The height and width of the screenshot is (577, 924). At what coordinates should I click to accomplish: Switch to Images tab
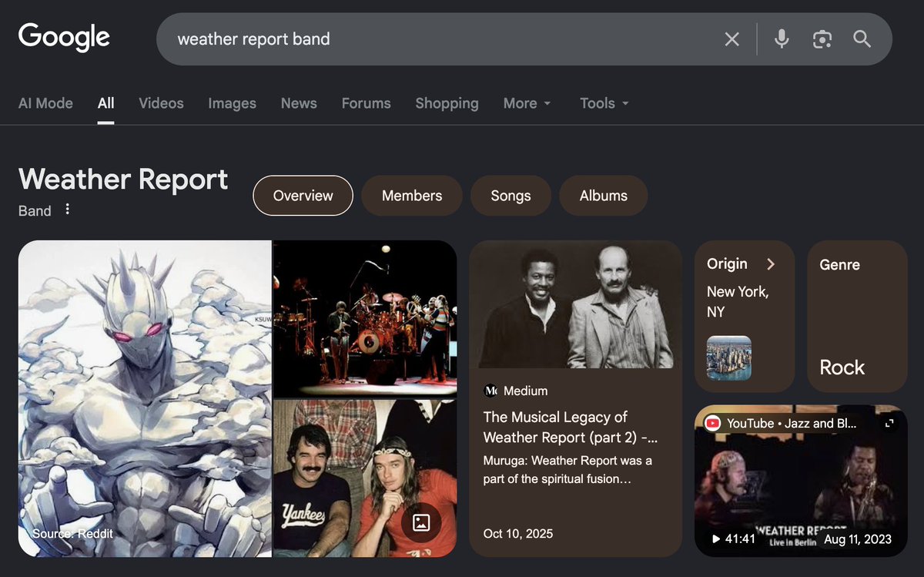[x=232, y=103]
